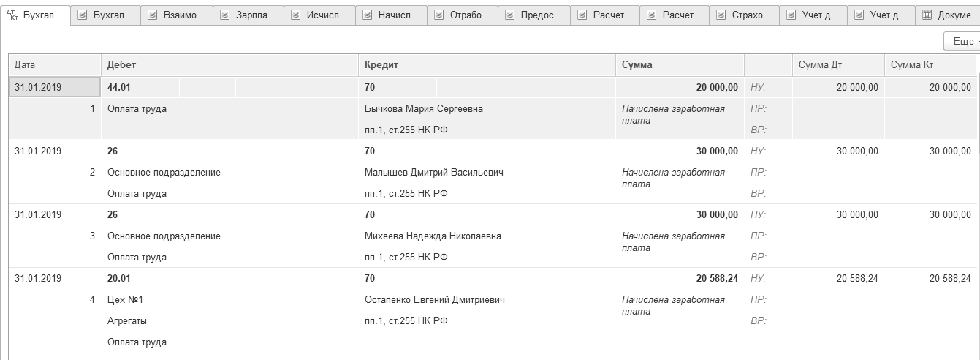Image resolution: width=980 pixels, height=360 pixels.
Task: Select the Бычкова Мария Сергеевна cell
Action: [x=423, y=109]
